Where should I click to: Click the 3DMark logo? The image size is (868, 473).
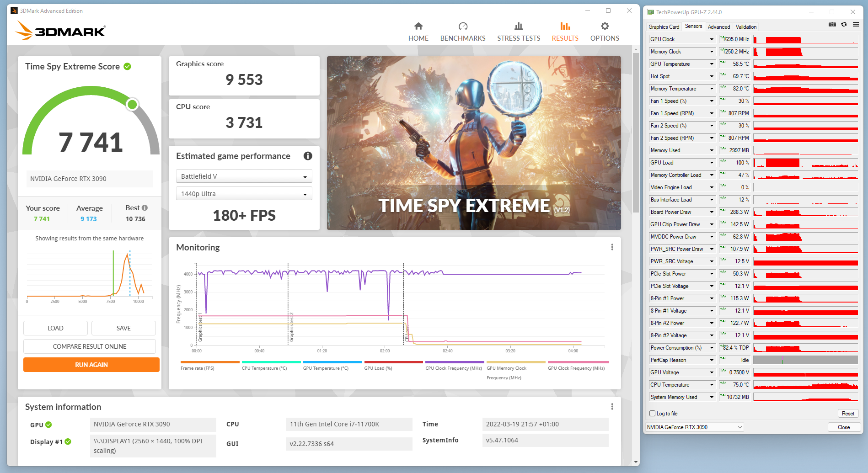60,30
